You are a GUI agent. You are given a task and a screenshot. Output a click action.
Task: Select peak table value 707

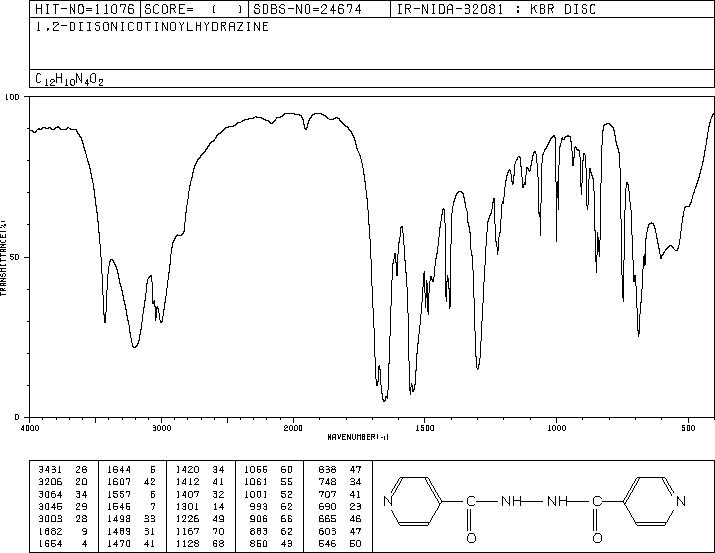(327, 494)
